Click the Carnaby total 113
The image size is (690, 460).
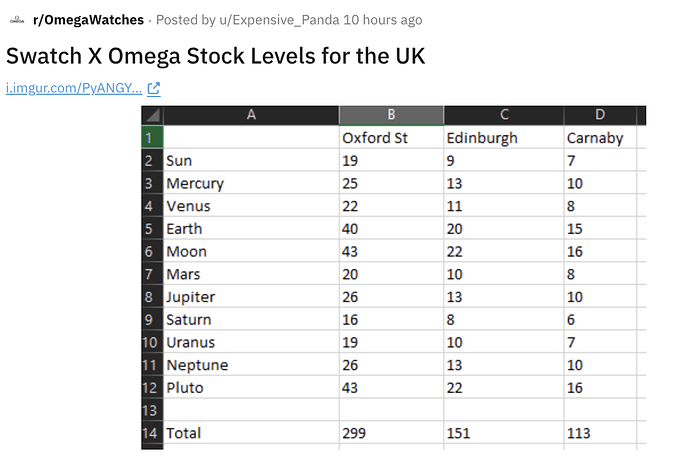pos(600,433)
